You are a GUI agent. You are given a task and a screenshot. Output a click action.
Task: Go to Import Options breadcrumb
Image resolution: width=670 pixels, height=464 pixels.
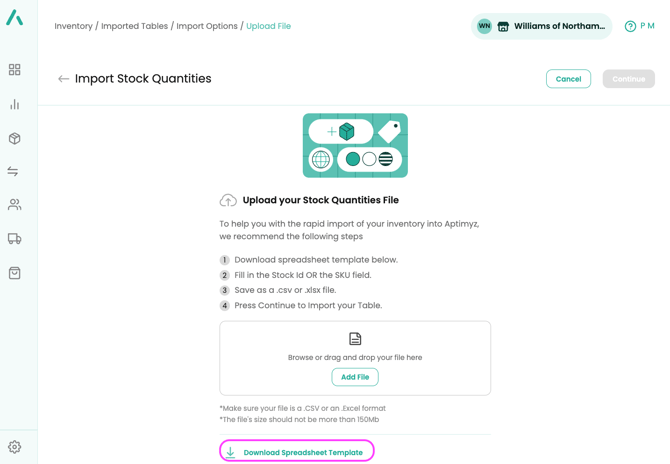click(x=207, y=26)
